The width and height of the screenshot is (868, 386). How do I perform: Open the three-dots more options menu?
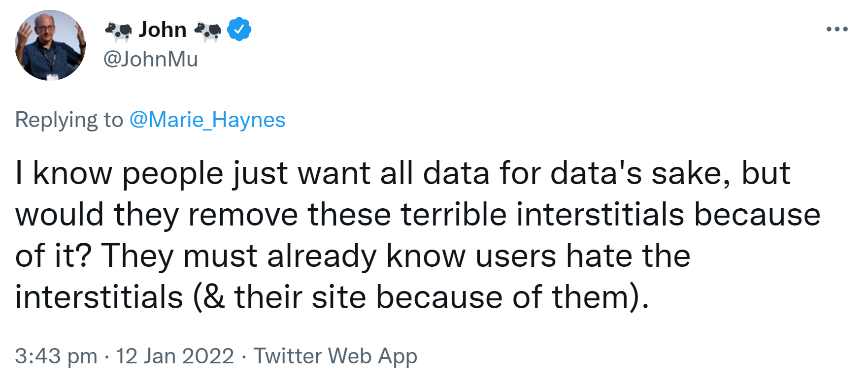coord(837,30)
